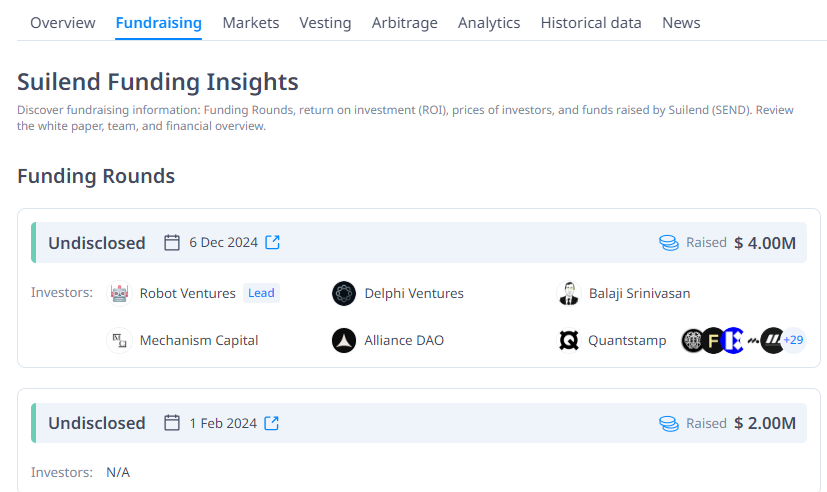Click calendar icon beside 6 Dec 2024
Viewport: 827px width, 492px height.
tap(172, 243)
